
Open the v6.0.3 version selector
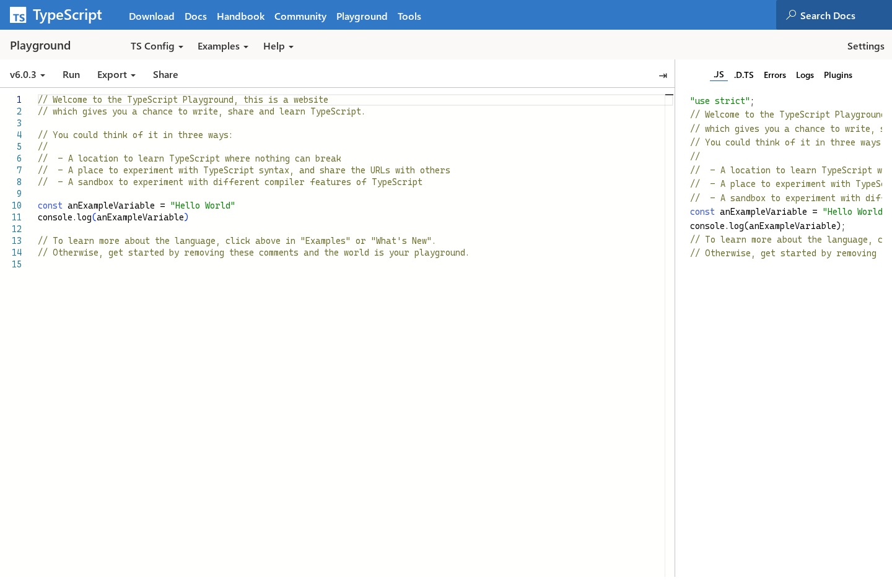click(27, 75)
